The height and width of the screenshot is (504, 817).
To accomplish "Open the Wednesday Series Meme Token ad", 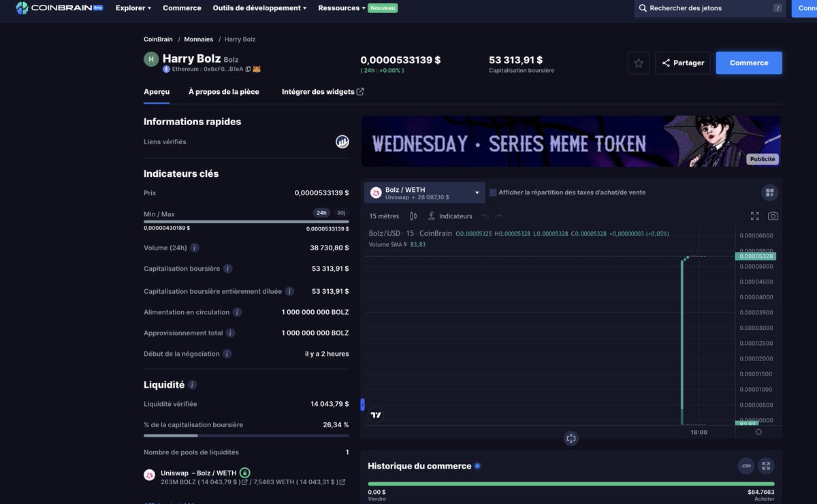I will pyautogui.click(x=571, y=141).
